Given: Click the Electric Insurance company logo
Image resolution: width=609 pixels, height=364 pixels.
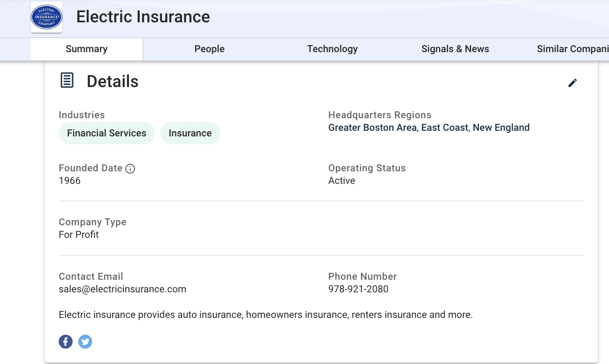Looking at the screenshot, I should point(47,17).
